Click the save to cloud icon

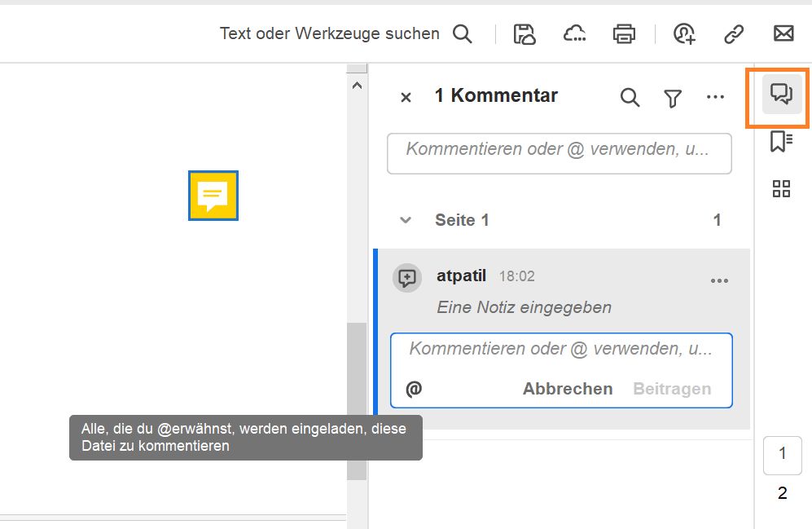pyautogui.click(x=574, y=33)
